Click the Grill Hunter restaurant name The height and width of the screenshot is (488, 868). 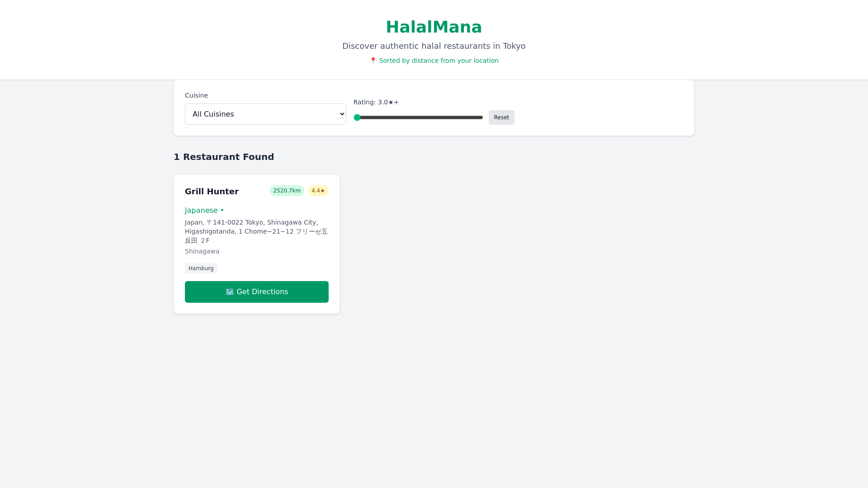tap(212, 192)
